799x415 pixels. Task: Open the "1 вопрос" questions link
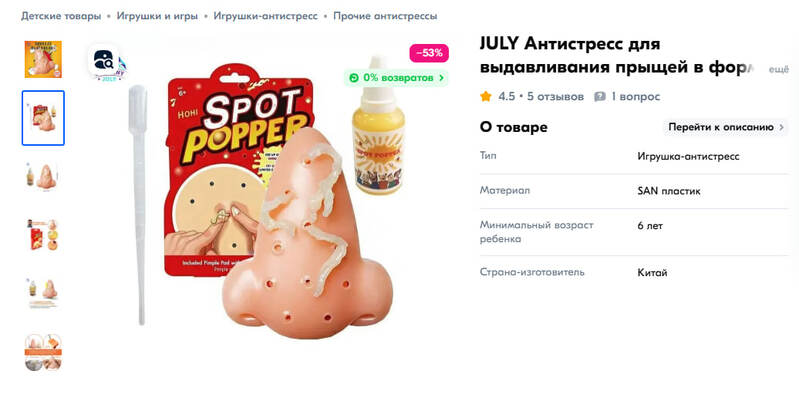[x=635, y=96]
